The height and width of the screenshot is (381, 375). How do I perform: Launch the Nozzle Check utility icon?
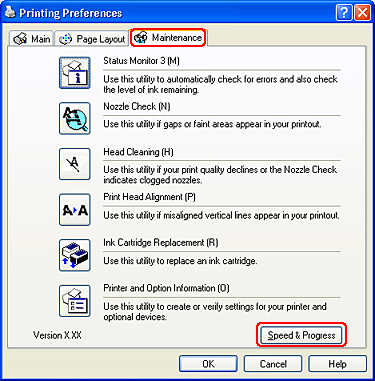pyautogui.click(x=75, y=118)
